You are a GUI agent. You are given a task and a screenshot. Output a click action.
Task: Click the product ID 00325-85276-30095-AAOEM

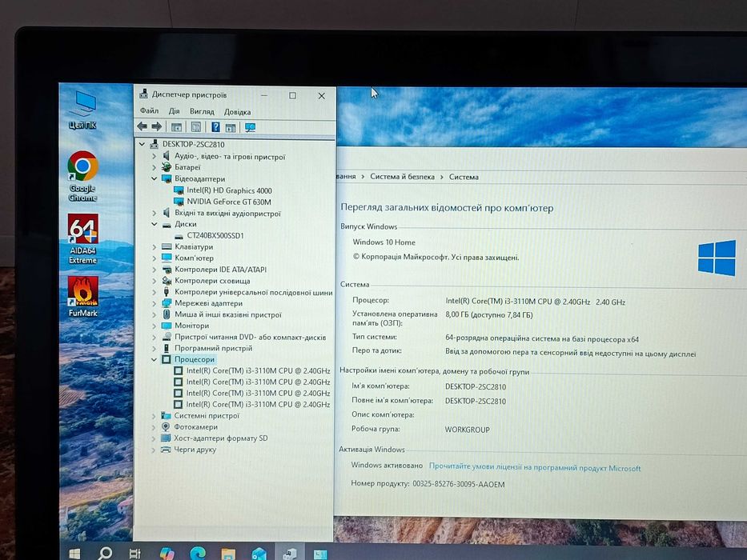(x=458, y=484)
